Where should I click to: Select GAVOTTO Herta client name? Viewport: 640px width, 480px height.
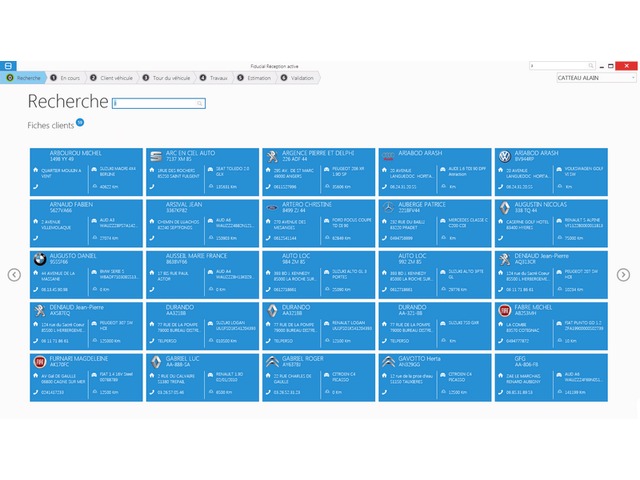click(x=419, y=359)
